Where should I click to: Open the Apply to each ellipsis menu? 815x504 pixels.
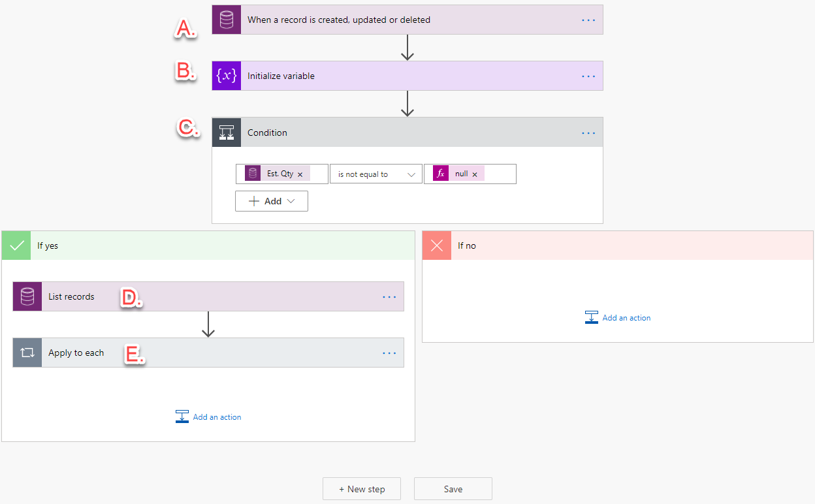389,353
